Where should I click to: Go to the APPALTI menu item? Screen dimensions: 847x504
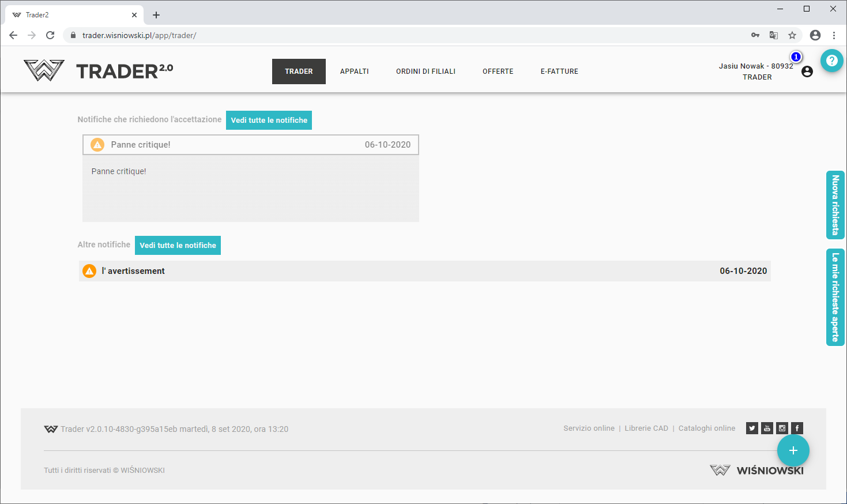coord(354,72)
